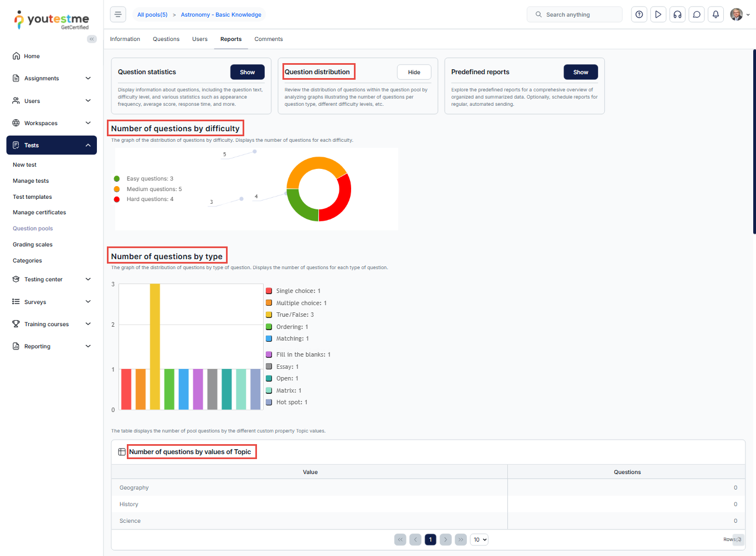Show the Question statistics section
Viewport: 756px width, 556px height.
click(247, 72)
